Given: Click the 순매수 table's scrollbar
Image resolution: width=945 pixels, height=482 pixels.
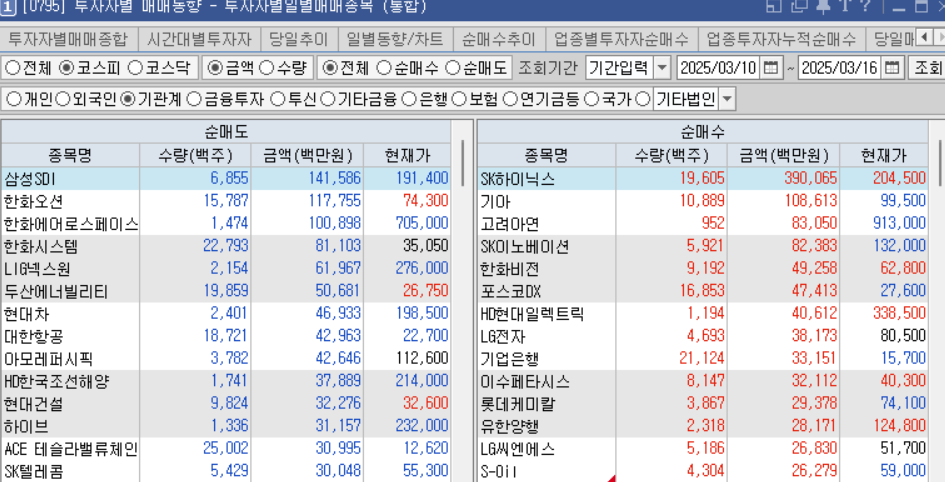Looking at the screenshot, I should click(x=940, y=162).
